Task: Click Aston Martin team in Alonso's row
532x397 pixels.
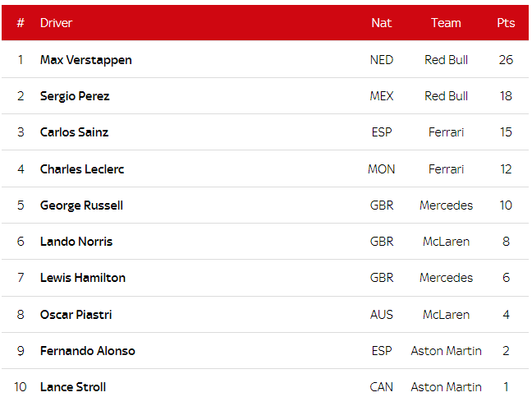Action: [x=446, y=351]
